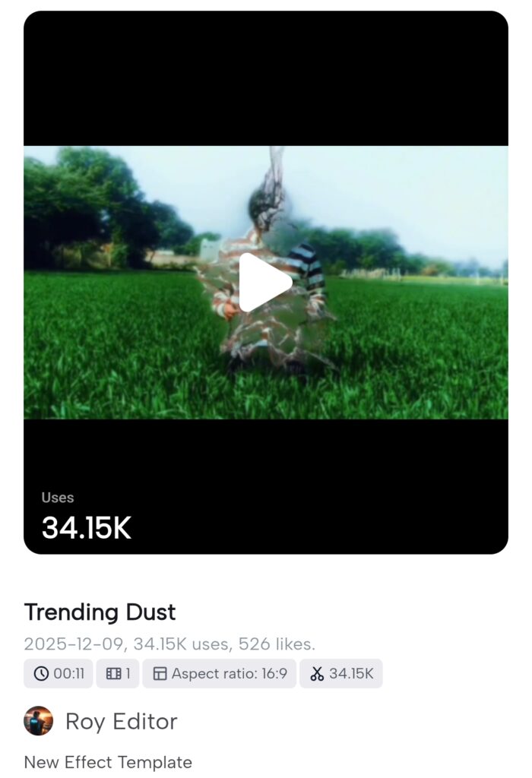Select the Aspect ratio: 16:9 label
The image size is (532, 778).
(229, 674)
